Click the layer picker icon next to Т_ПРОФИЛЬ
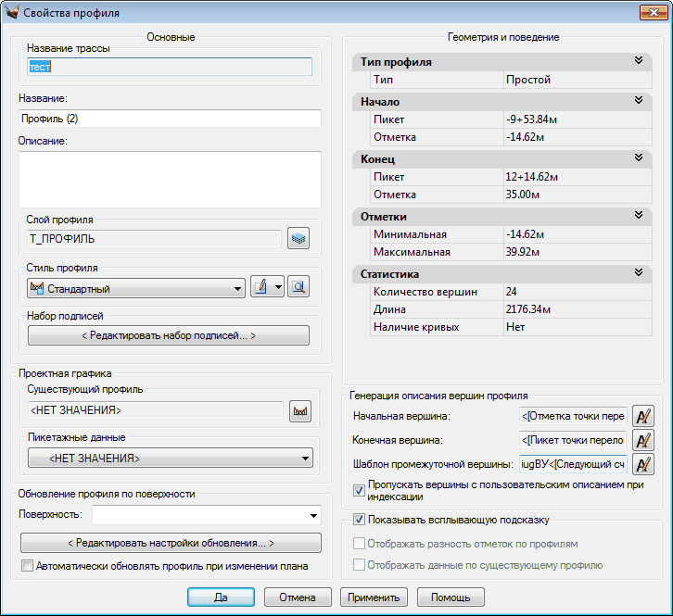Image resolution: width=673 pixels, height=616 pixels. [298, 239]
